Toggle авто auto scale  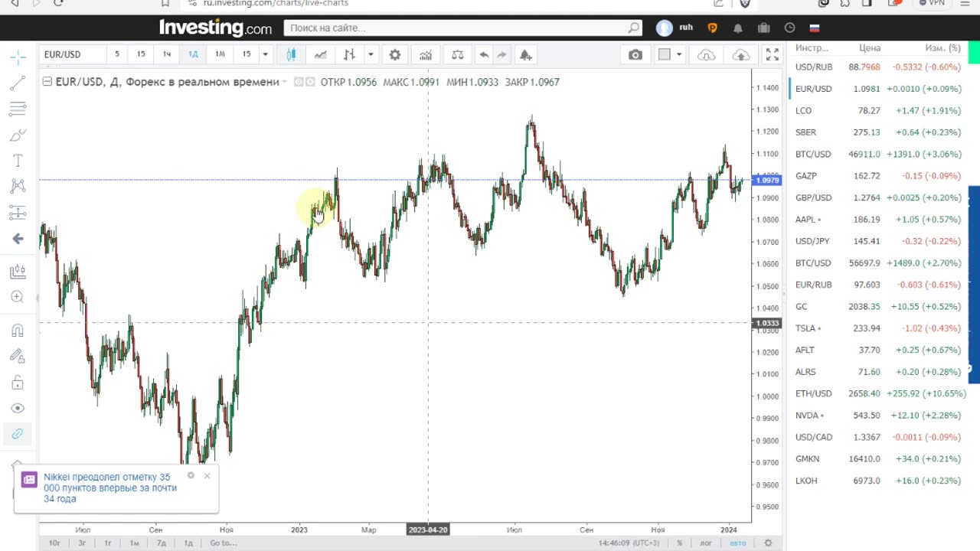[737, 543]
